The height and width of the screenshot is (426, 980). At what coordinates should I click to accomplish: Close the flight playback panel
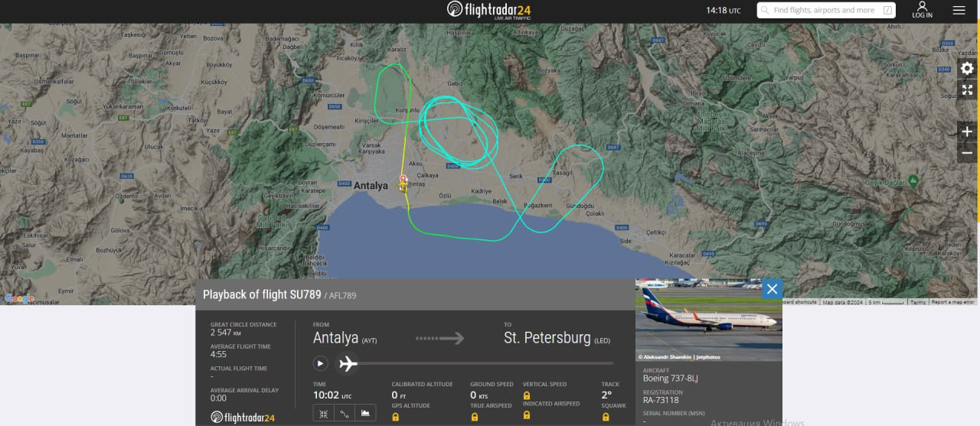coord(772,288)
